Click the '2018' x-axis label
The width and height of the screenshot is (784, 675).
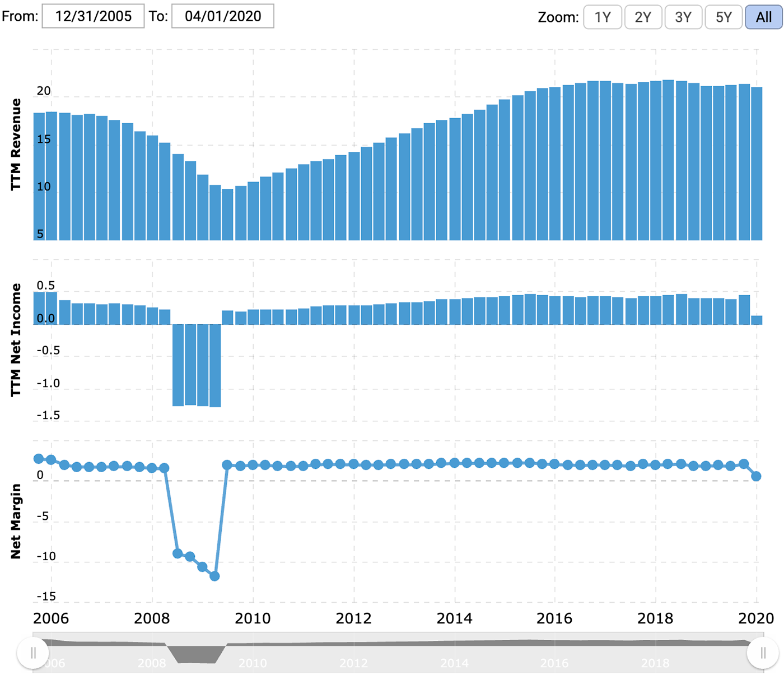tap(655, 618)
